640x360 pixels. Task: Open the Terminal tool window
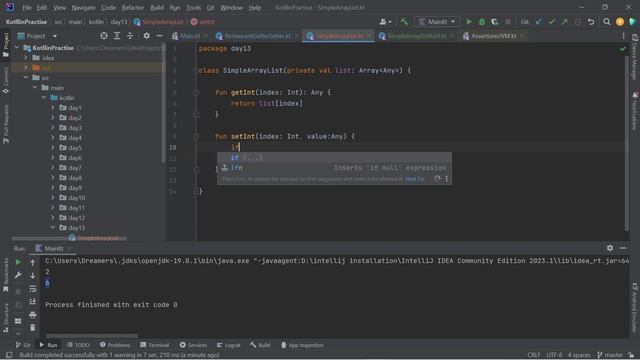click(x=155, y=345)
